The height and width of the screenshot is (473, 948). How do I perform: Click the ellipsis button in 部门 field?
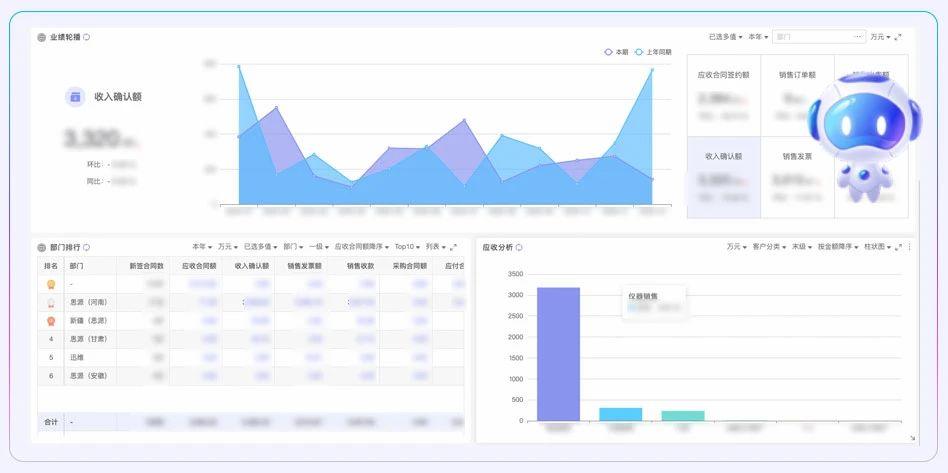click(857, 37)
